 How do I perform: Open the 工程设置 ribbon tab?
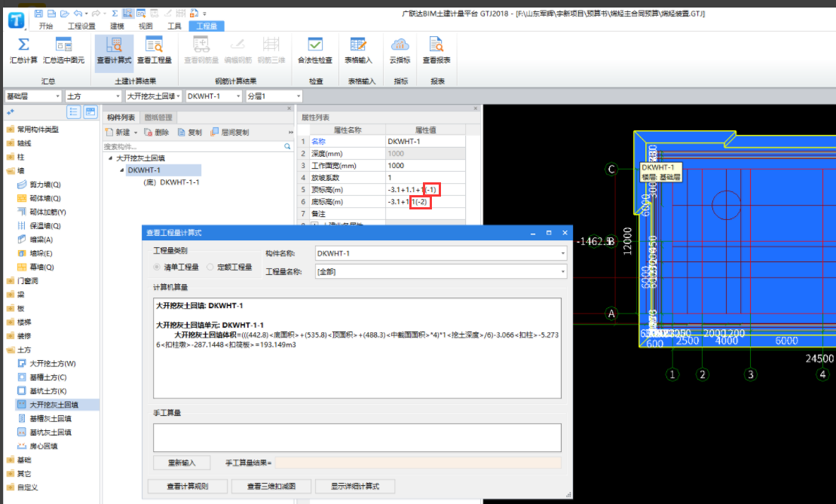coord(81,26)
